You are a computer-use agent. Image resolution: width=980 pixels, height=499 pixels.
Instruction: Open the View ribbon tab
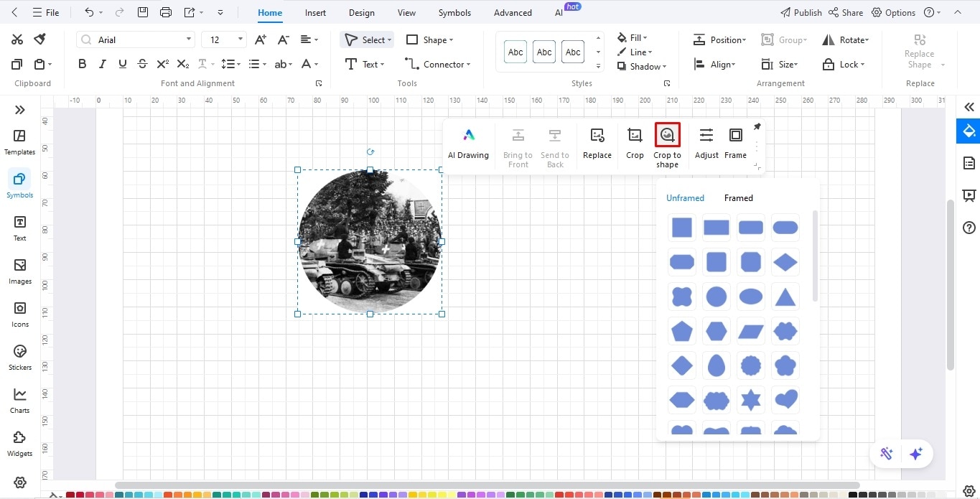tap(406, 12)
